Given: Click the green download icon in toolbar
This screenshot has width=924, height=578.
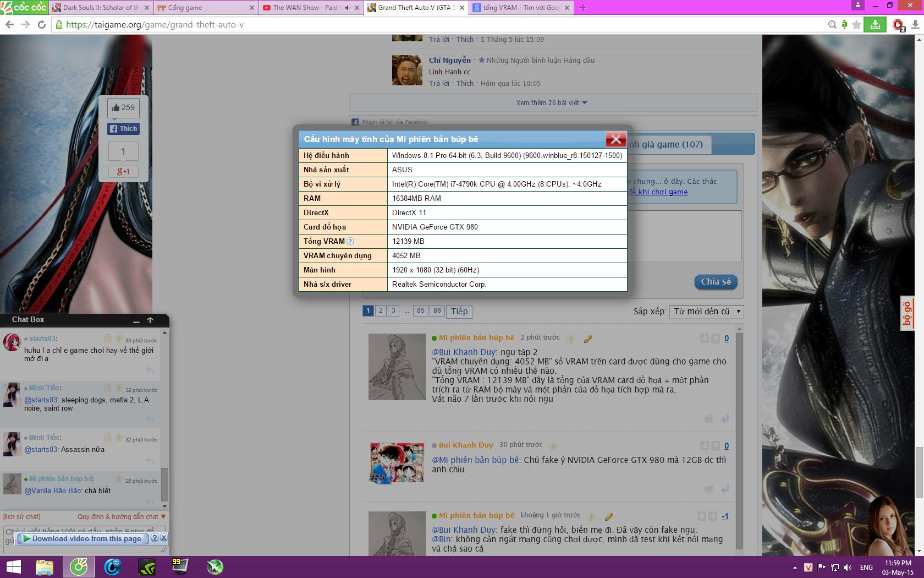Looking at the screenshot, I should (875, 25).
